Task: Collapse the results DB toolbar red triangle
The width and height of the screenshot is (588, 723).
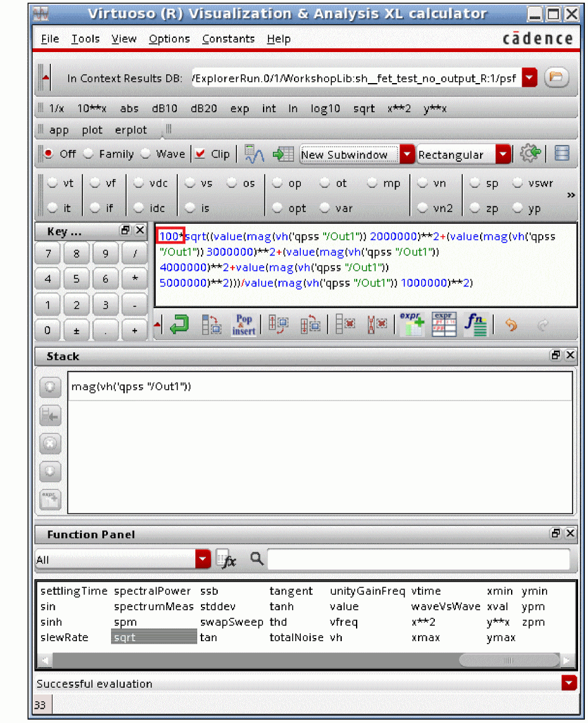Action: coord(45,78)
